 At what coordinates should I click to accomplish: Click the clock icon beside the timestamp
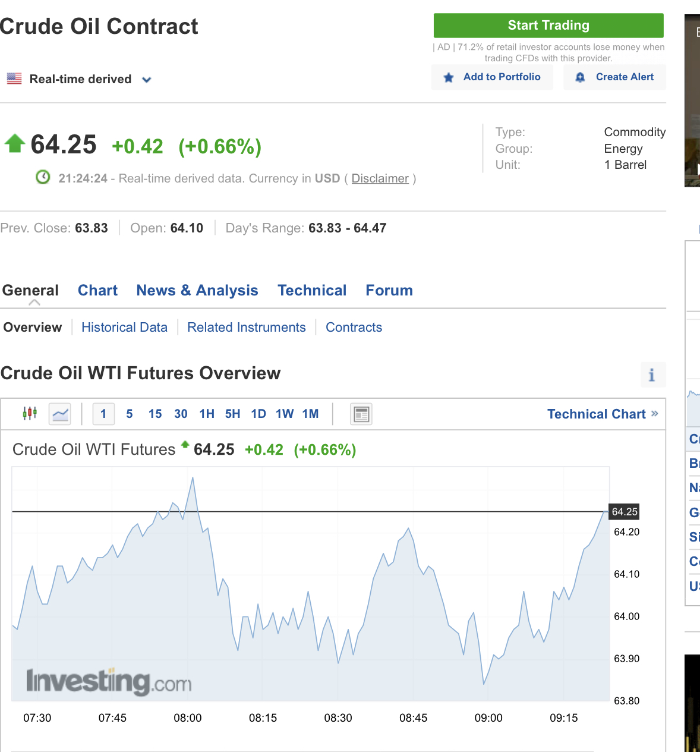[43, 177]
